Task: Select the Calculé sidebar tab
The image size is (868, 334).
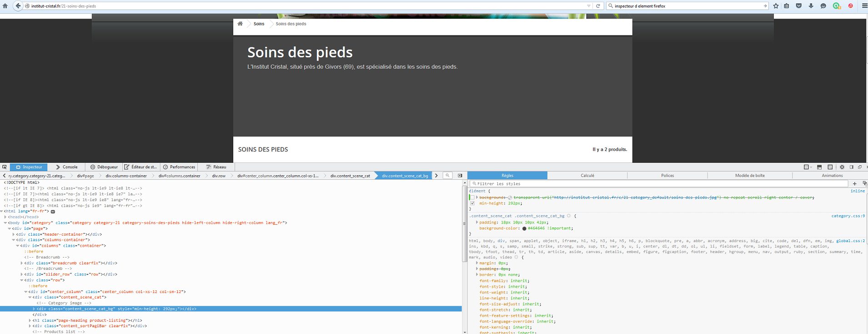Action: point(587,176)
